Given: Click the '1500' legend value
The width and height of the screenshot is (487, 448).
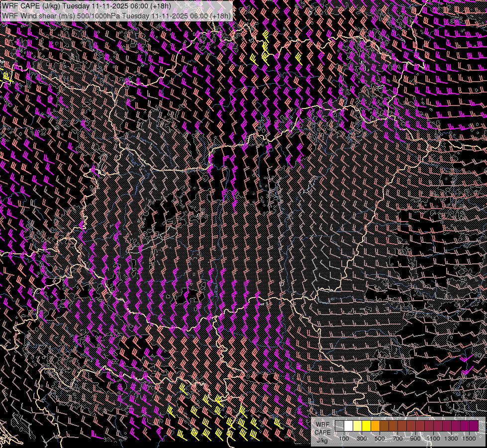Looking at the screenshot, I should click(x=469, y=439).
